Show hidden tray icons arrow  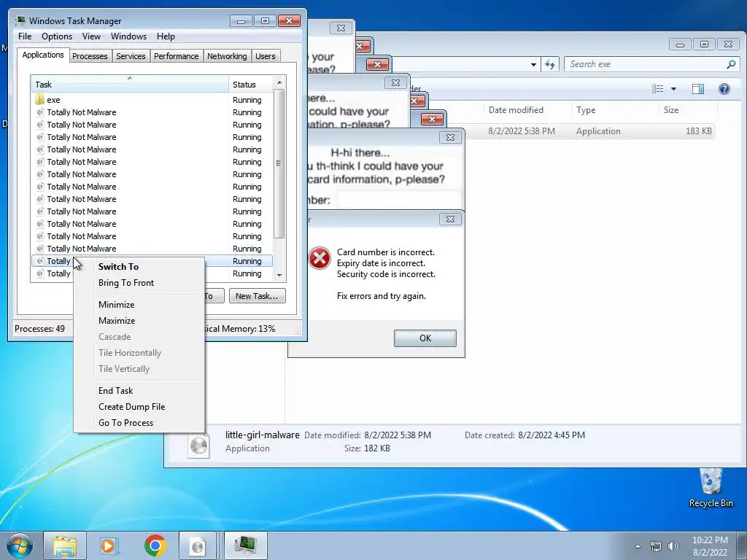638,546
